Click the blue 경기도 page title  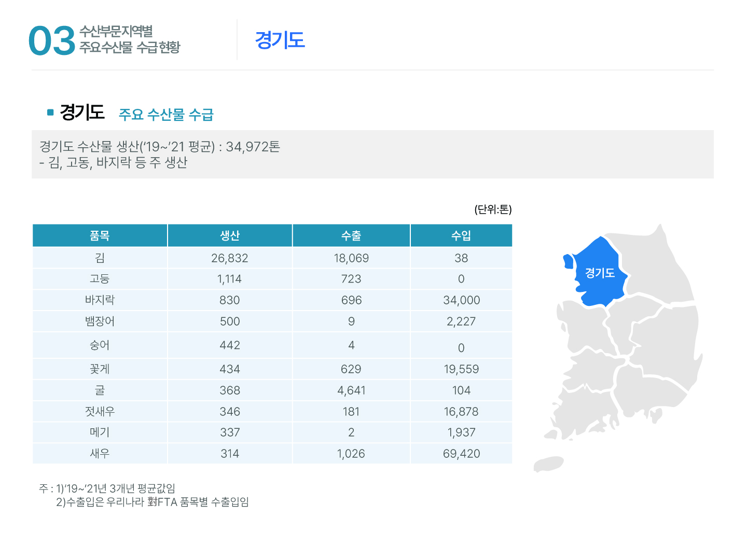point(280,40)
